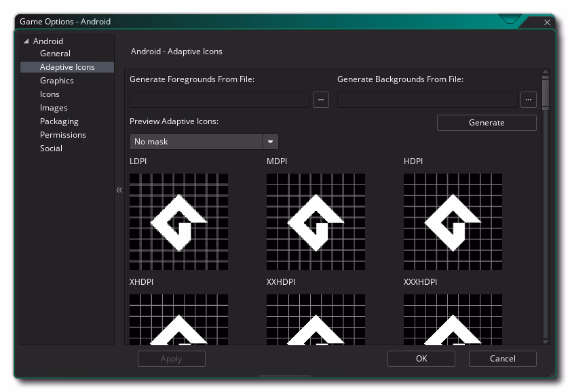The width and height of the screenshot is (570, 392).
Task: Open the General settings page
Action: click(x=55, y=54)
